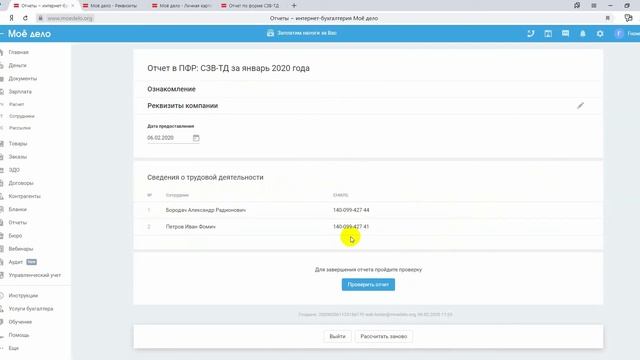This screenshot has height=360, width=640.
Task: Click the browser reload icon
Action: (25, 18)
